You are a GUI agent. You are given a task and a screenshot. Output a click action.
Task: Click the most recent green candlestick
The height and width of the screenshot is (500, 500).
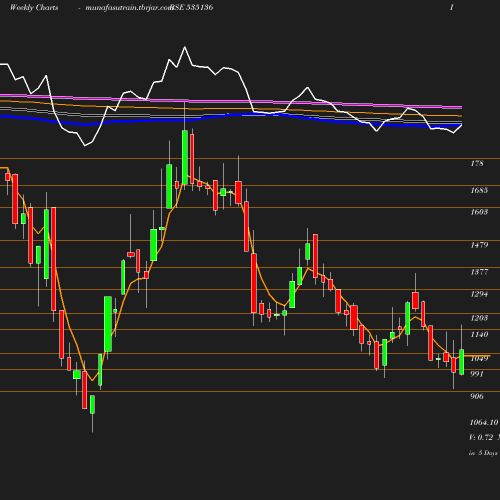462,362
